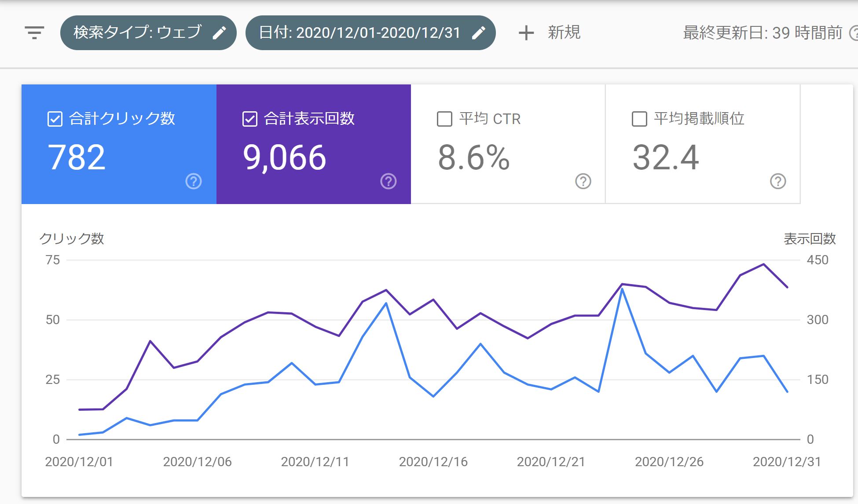Click the 75 label on clicks axis

tap(53, 260)
